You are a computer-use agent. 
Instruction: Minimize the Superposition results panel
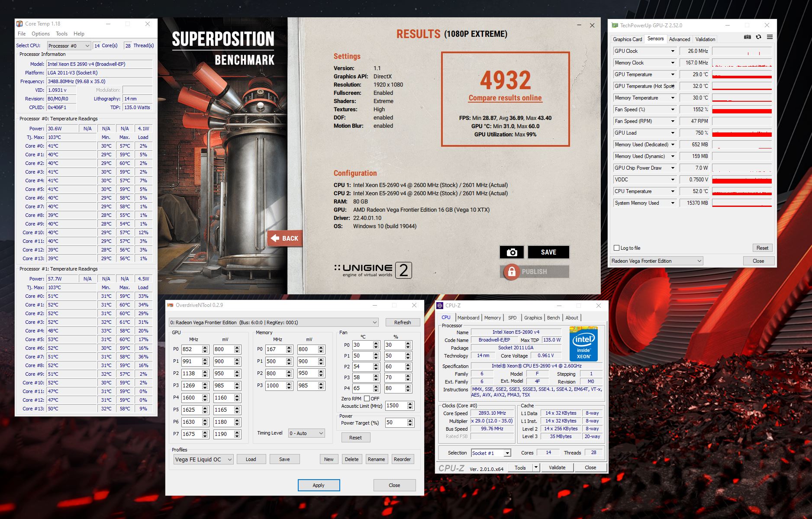(x=579, y=26)
